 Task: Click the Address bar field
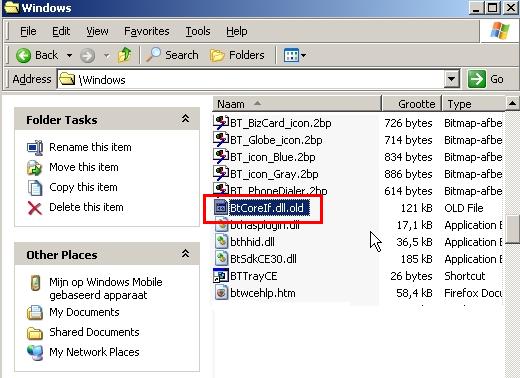251,79
